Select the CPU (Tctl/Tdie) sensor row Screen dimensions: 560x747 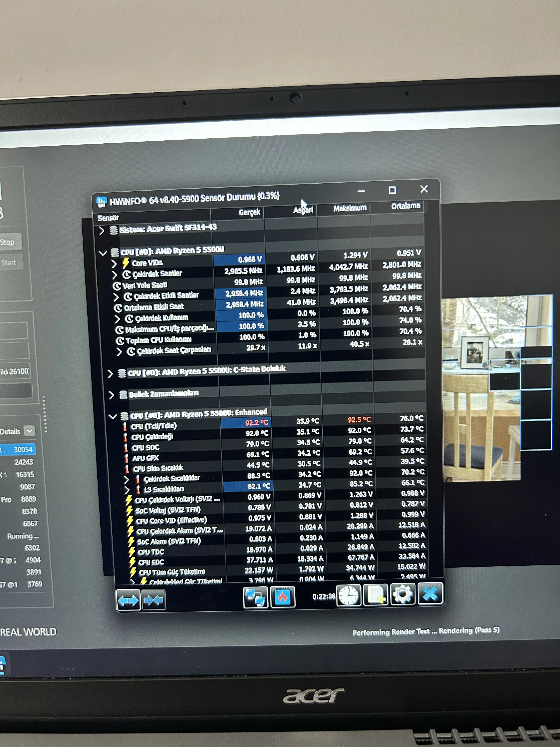click(154, 426)
